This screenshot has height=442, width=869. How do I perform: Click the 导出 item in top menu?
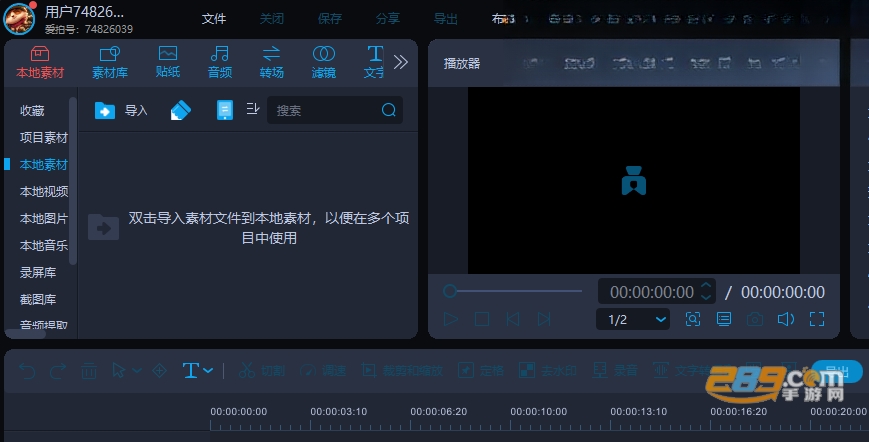coord(446,19)
